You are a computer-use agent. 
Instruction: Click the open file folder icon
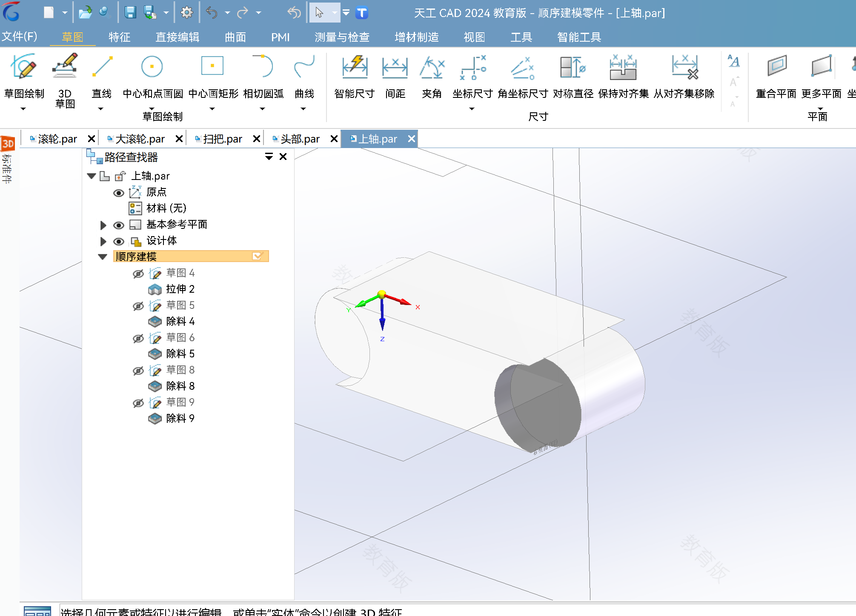coord(85,13)
